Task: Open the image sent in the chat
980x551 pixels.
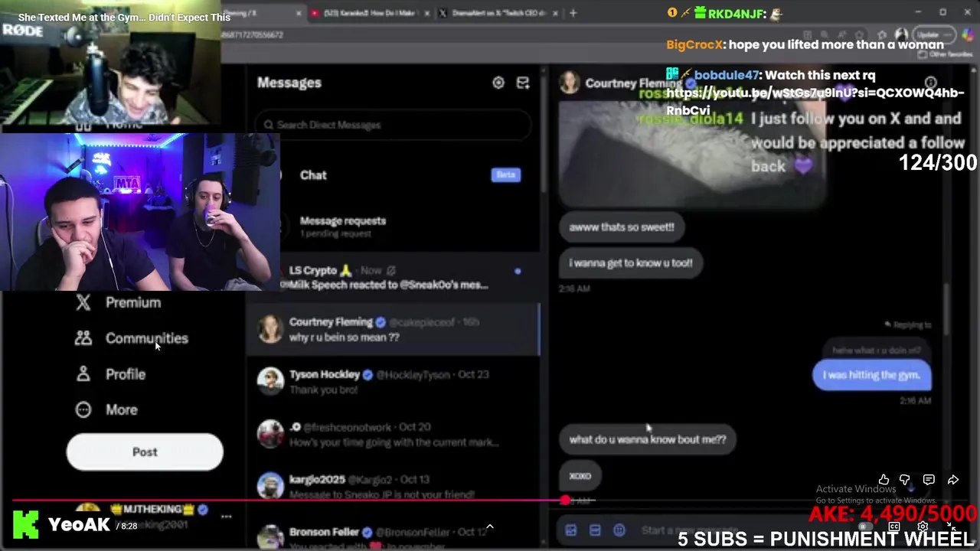Action: (693, 153)
